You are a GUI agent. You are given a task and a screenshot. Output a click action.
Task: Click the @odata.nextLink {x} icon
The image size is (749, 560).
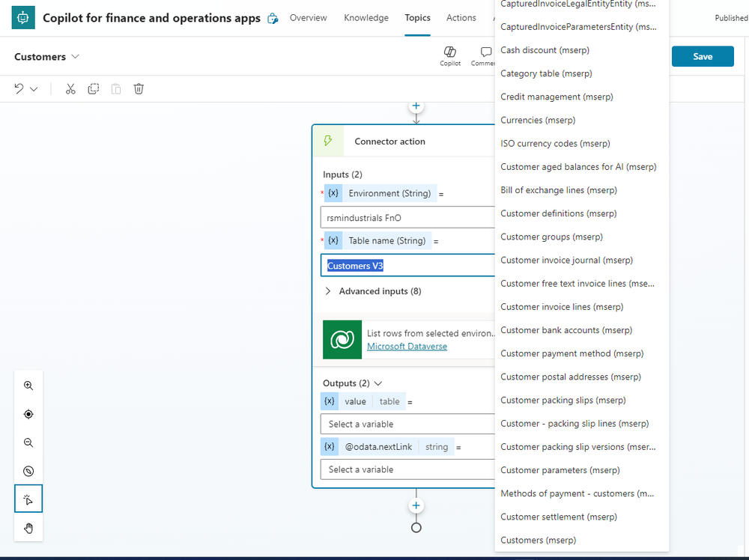click(x=330, y=447)
